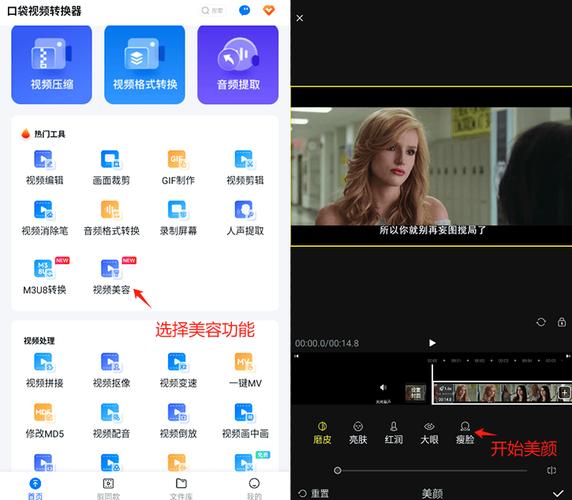Open the 画面裁剪 crop tool
This screenshot has width=572, height=500.
[x=111, y=167]
